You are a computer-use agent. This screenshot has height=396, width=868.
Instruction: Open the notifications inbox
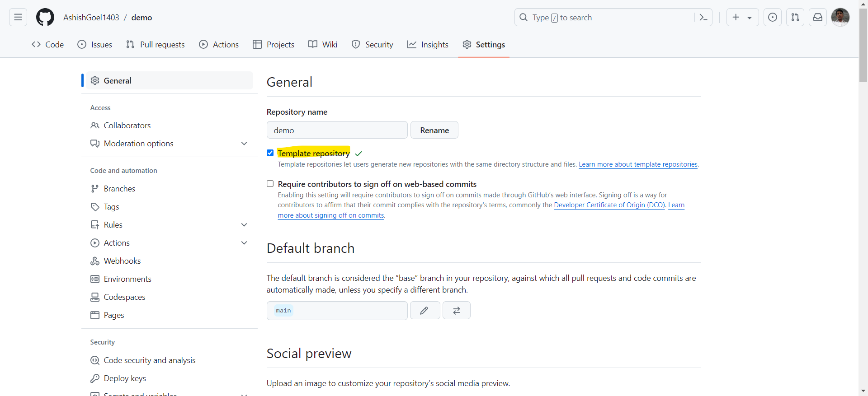point(818,18)
